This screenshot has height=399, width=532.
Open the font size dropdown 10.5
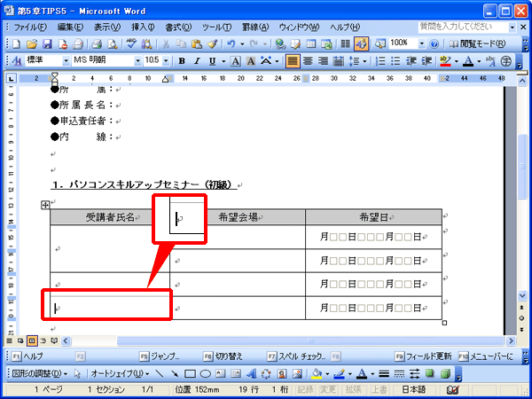[x=166, y=61]
